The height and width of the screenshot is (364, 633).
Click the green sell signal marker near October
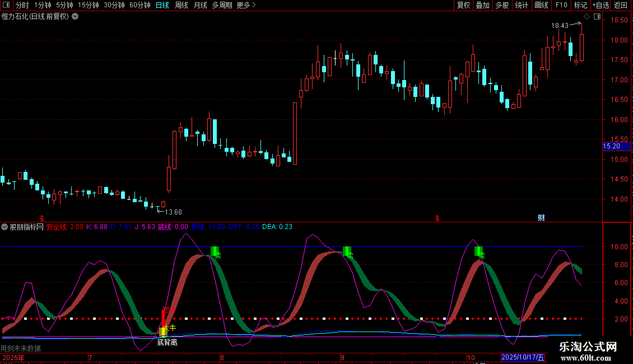pos(478,251)
